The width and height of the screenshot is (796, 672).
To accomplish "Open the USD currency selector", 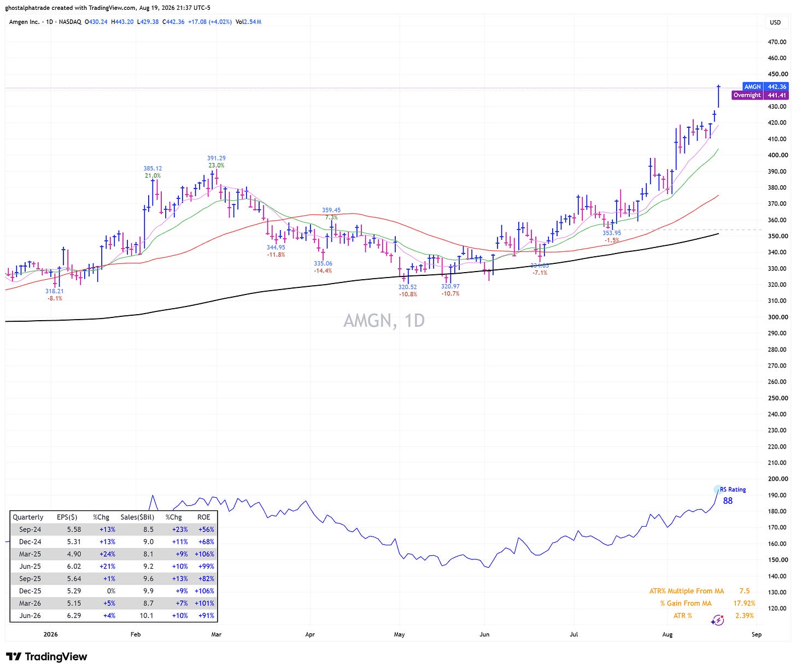I will [775, 22].
